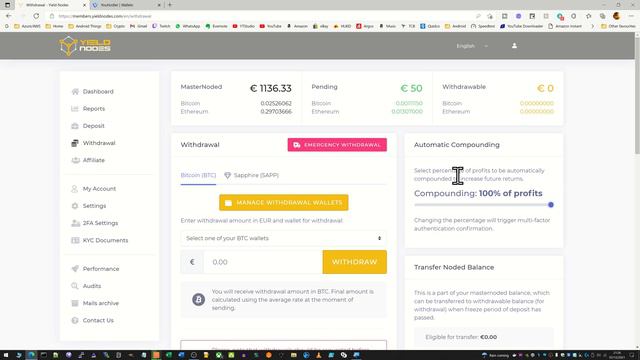Click the Yield Nodes logo
640x360 pixels.
tap(85, 46)
